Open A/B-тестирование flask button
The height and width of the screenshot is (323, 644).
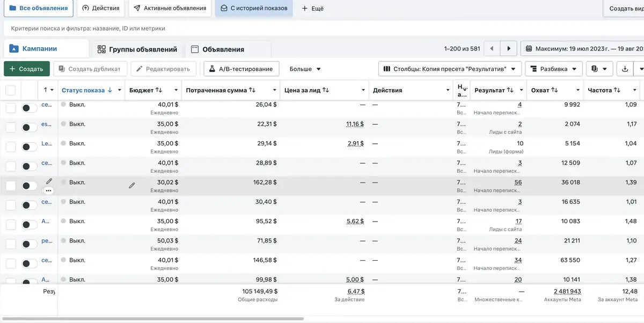point(241,69)
